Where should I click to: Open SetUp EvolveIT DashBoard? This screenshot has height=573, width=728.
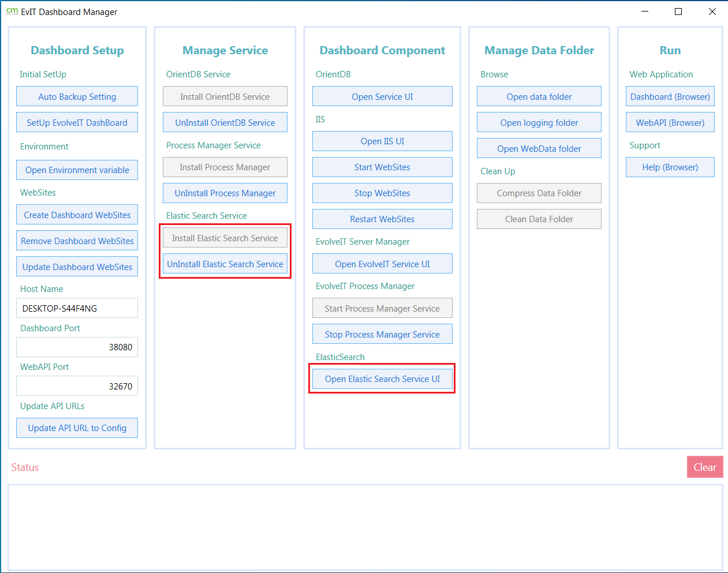click(77, 122)
